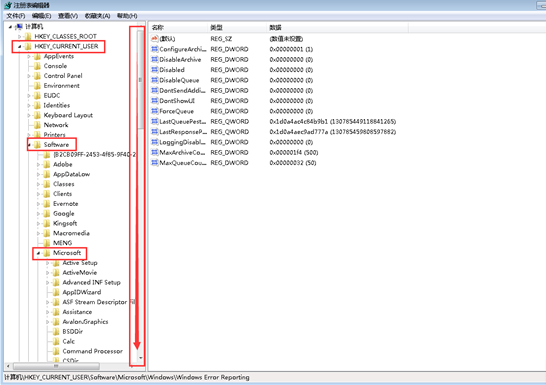Click the AppDataLow folder icon
This screenshot has height=385, width=546.
point(47,174)
